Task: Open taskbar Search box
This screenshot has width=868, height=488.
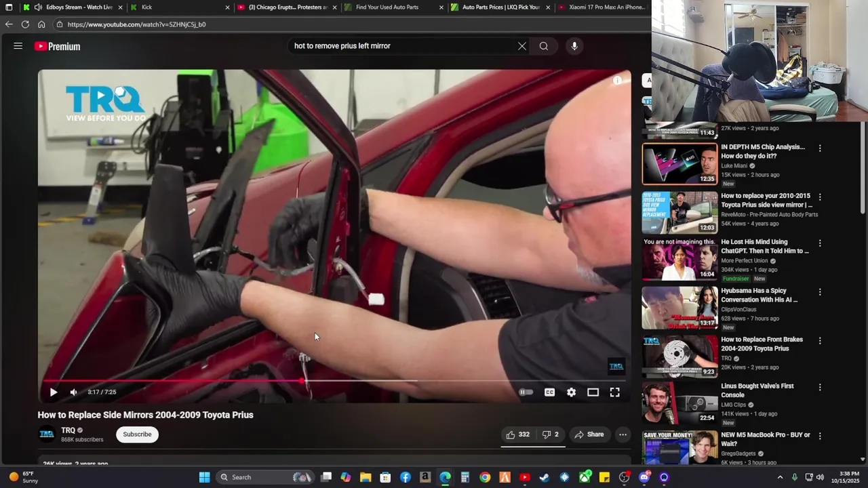Action: [265, 477]
